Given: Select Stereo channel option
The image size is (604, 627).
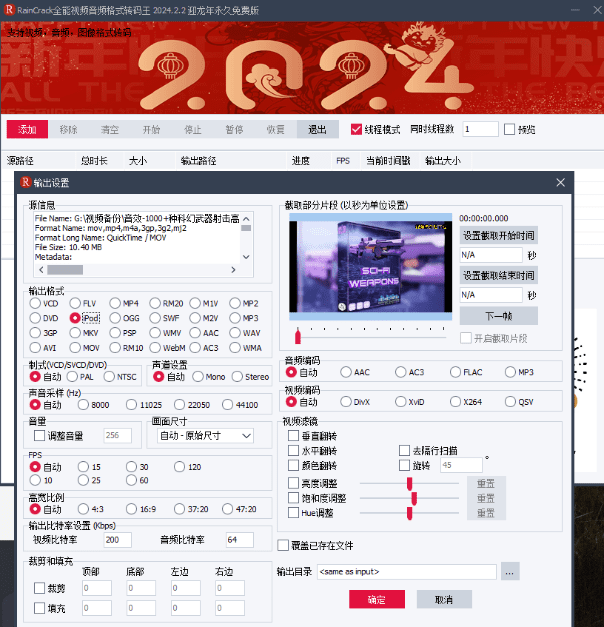Looking at the screenshot, I should coord(237,377).
